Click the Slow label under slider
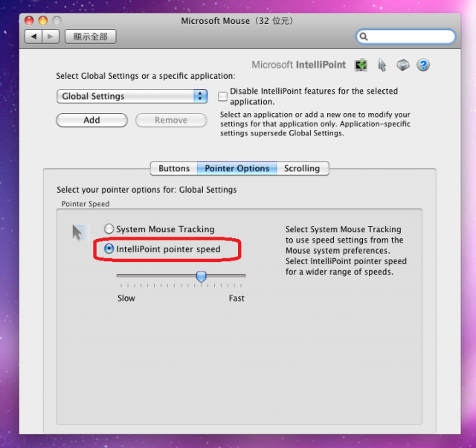The width and height of the screenshot is (476, 448). tap(126, 298)
